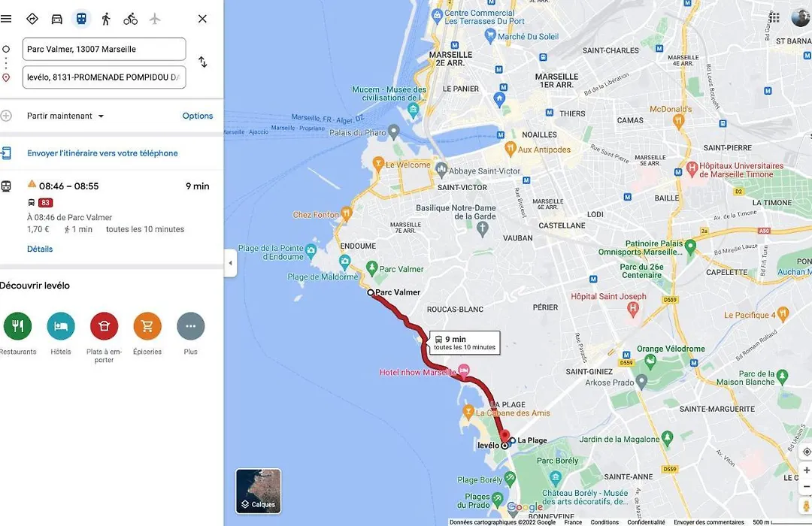Show Hôtels near destination
The image size is (812, 526).
point(61,326)
